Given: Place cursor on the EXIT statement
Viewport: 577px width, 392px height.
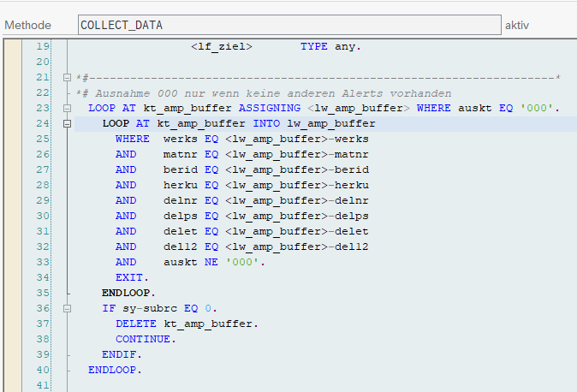Looking at the screenshot, I should [132, 278].
